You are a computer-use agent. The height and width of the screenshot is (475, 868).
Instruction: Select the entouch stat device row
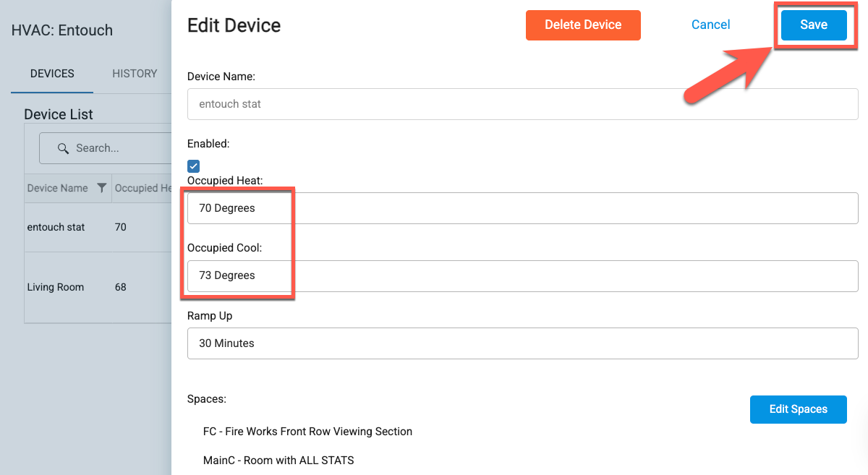pos(56,227)
